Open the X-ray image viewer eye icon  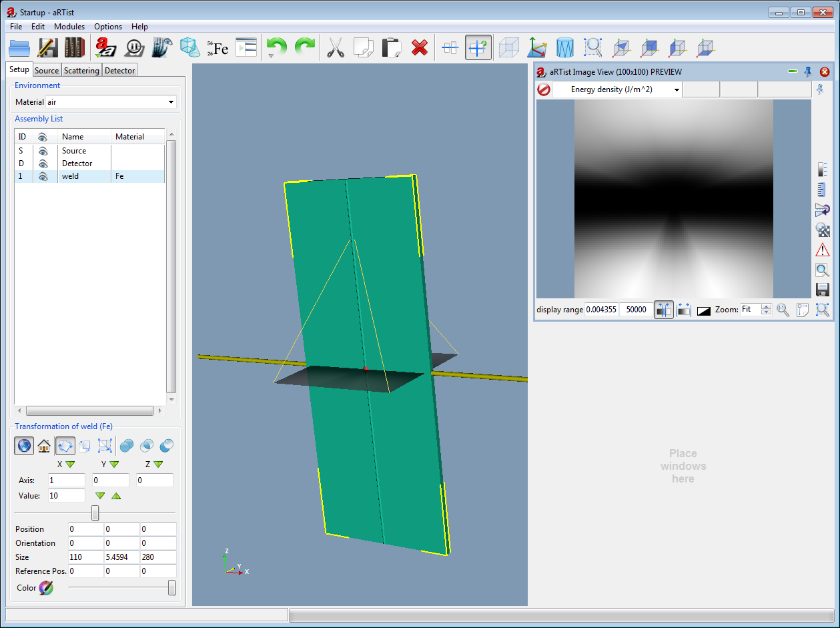[162, 47]
